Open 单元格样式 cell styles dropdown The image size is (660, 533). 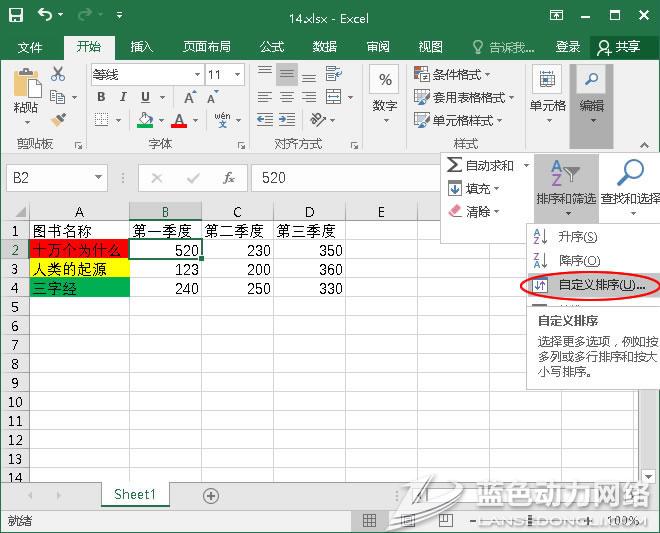point(458,120)
